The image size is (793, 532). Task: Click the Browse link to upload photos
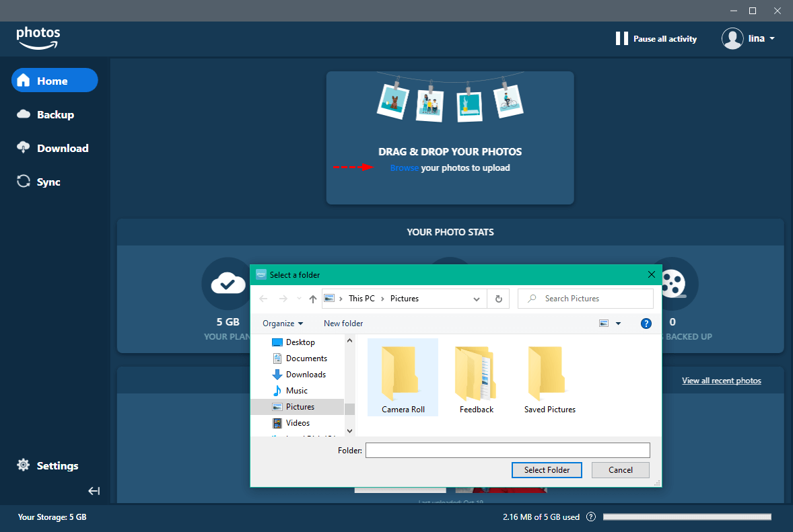coord(404,168)
